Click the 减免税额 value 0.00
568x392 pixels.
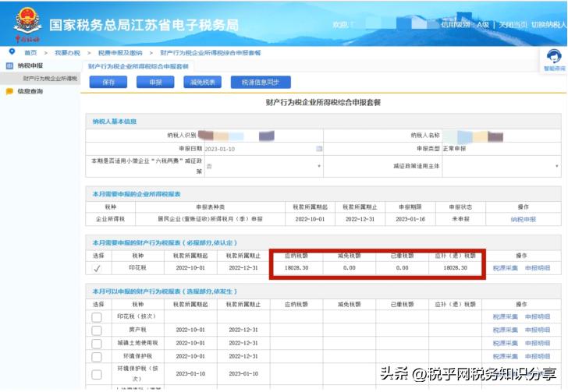pyautogui.click(x=350, y=268)
